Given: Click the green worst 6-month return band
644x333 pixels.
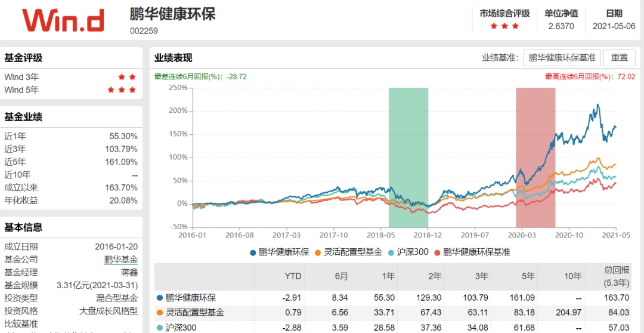Looking at the screenshot, I should click(408, 158).
